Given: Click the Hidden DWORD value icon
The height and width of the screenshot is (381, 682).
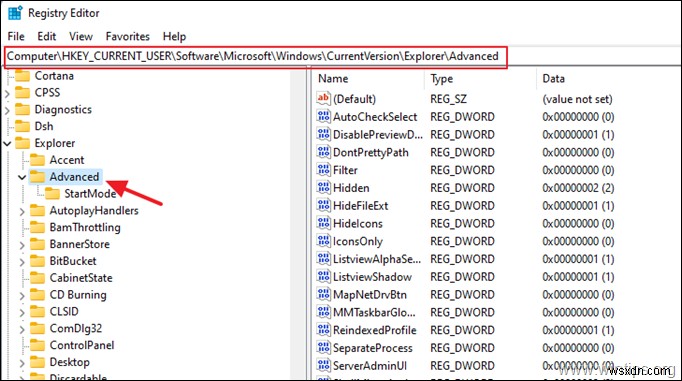Looking at the screenshot, I should tap(324, 187).
